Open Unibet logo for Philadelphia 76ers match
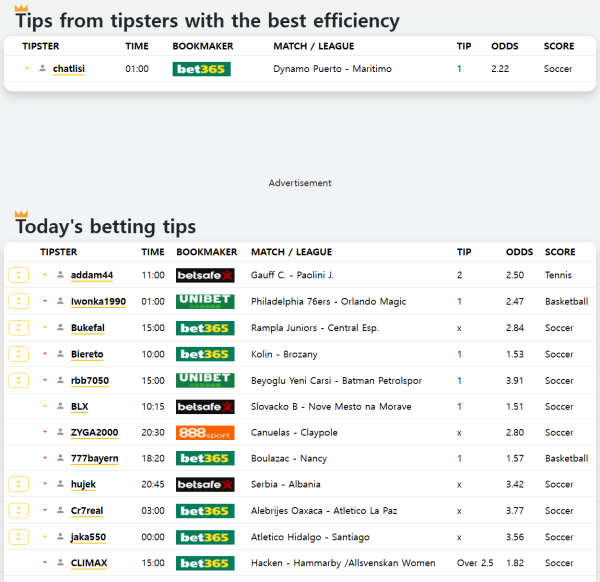Viewport: 600px width, 582px height. click(x=205, y=301)
